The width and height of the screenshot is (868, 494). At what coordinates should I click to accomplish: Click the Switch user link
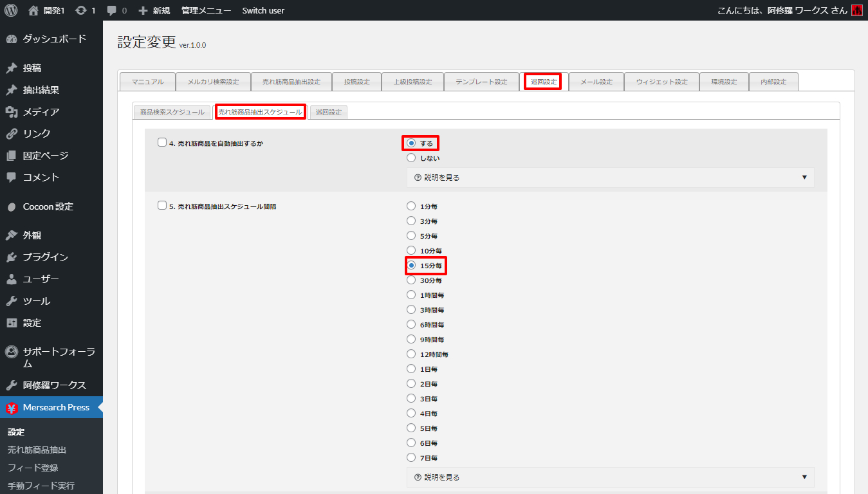[x=263, y=10]
